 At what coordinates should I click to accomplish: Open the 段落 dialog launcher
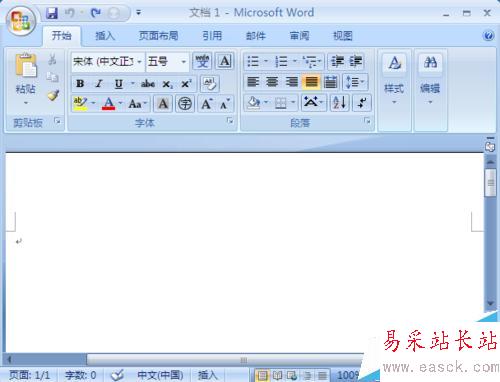tap(367, 121)
